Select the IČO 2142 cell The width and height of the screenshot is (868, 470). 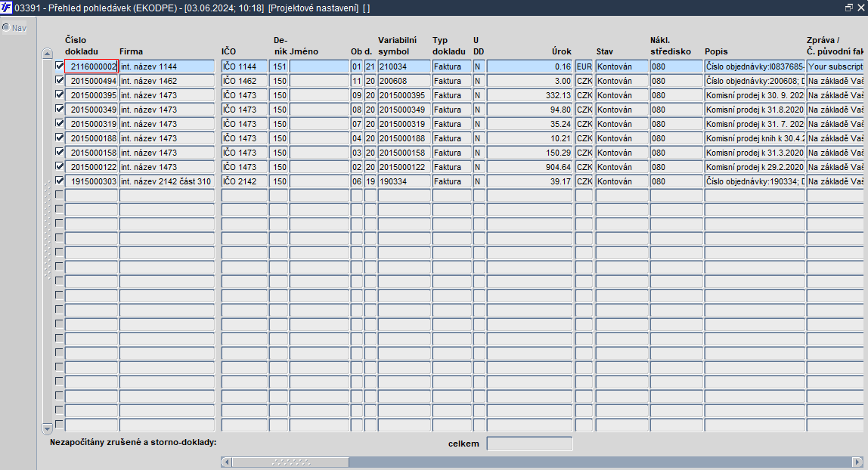click(x=244, y=181)
